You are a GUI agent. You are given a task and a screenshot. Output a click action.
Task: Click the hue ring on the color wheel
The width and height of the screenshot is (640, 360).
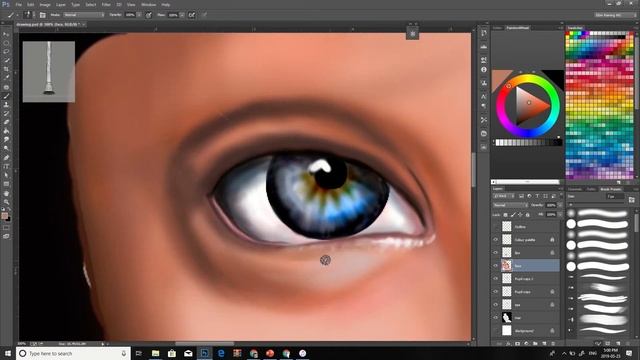528,78
